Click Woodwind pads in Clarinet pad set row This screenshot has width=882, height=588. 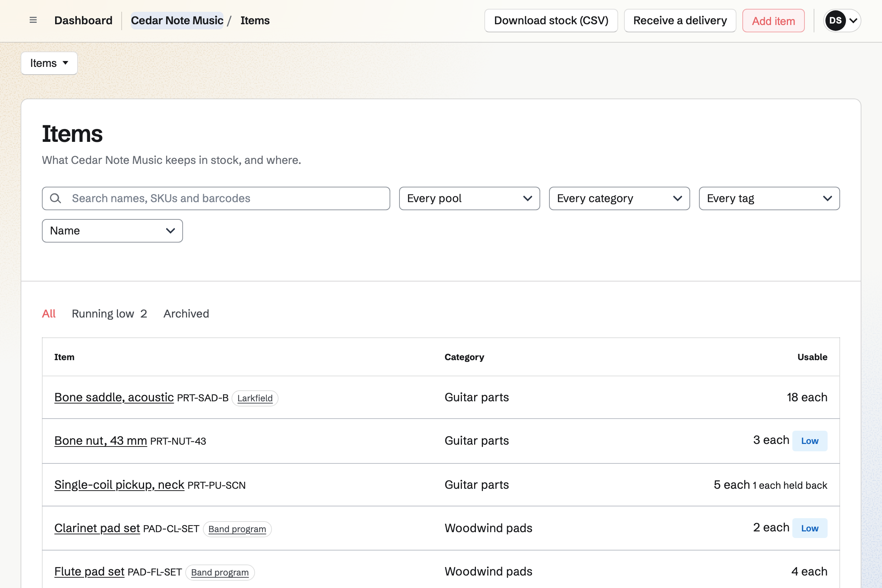coord(488,528)
